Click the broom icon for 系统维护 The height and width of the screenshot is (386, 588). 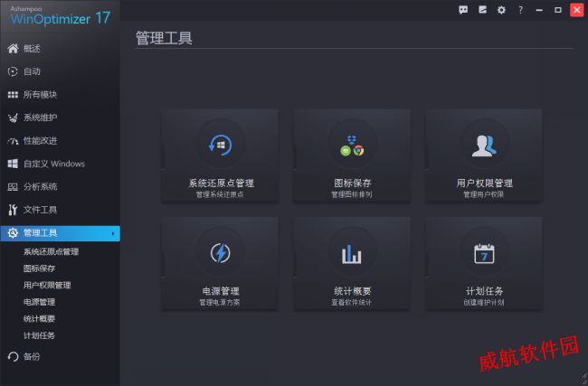[x=13, y=118]
